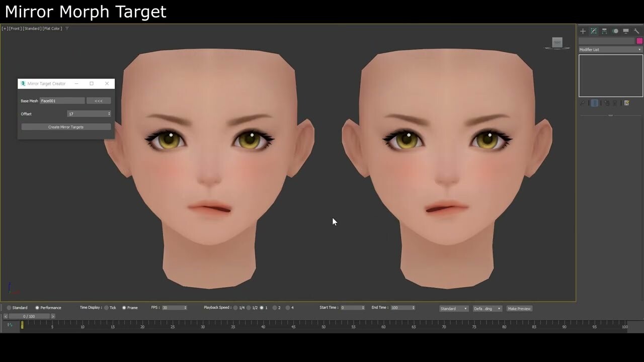Viewport: 644px width, 362px height.
Task: Switch viewport to Front view label
Action: (15, 29)
